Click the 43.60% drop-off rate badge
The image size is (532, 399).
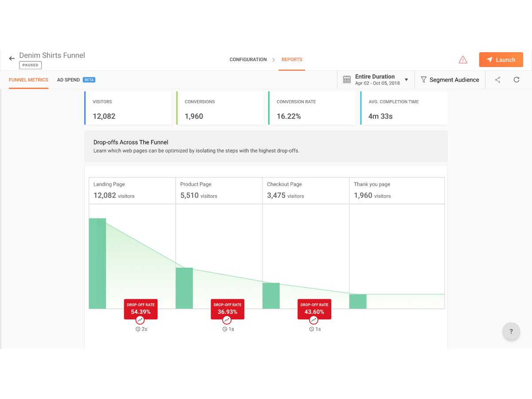pyautogui.click(x=314, y=309)
